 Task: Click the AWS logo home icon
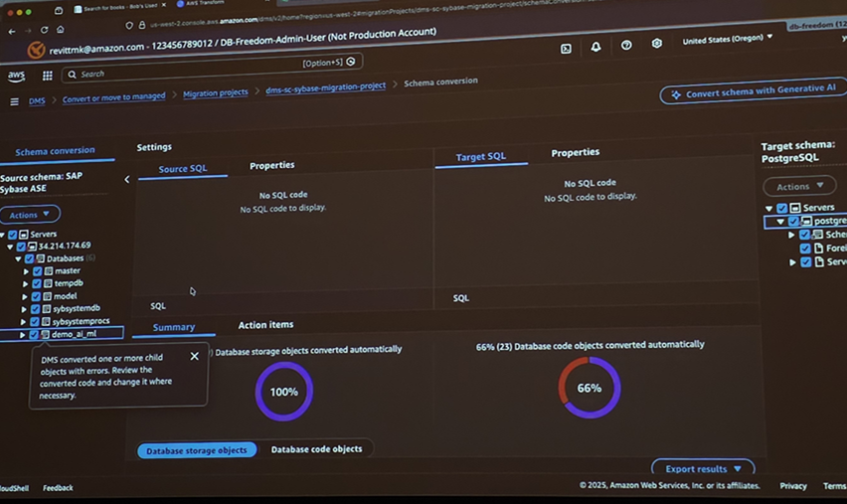(x=17, y=76)
